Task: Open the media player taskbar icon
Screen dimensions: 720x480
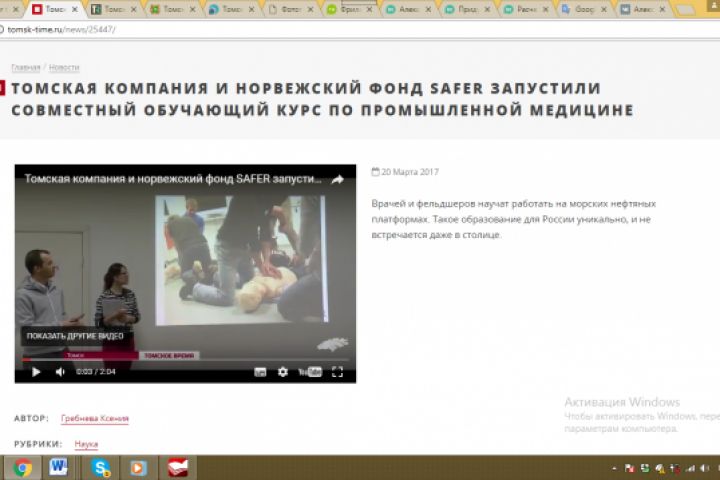Action: [x=137, y=468]
